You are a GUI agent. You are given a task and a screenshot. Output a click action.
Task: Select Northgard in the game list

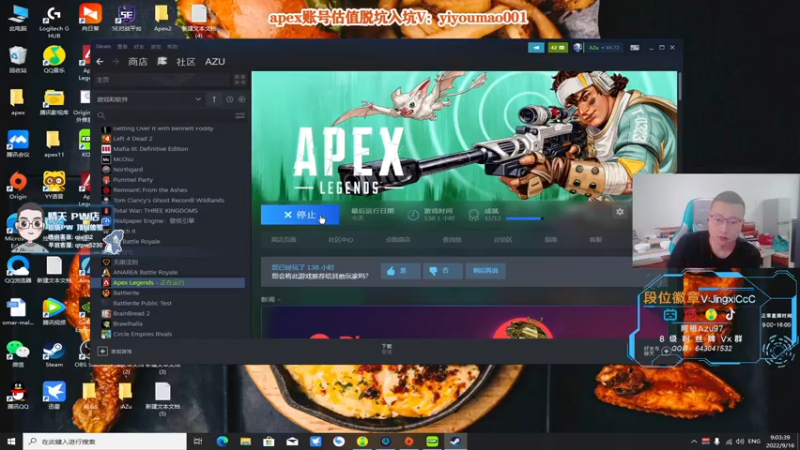coord(128,169)
